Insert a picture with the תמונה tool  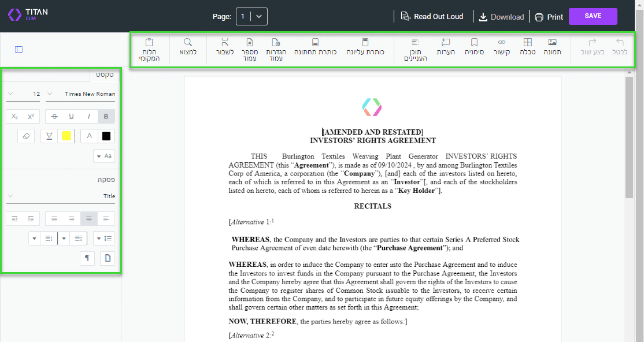pyautogui.click(x=552, y=47)
